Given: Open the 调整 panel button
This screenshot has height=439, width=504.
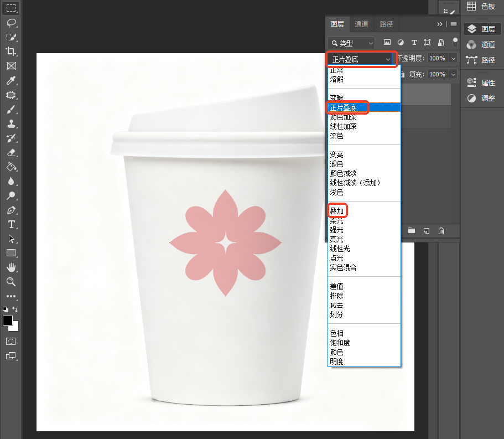Looking at the screenshot, I should (x=481, y=98).
